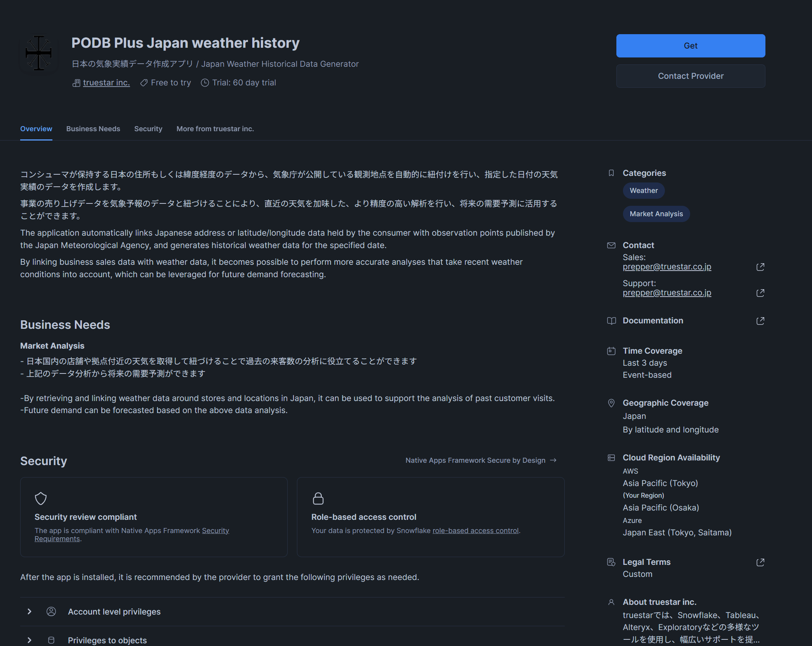This screenshot has height=646, width=812.
Task: Click the Documentation heading
Action: click(x=653, y=321)
